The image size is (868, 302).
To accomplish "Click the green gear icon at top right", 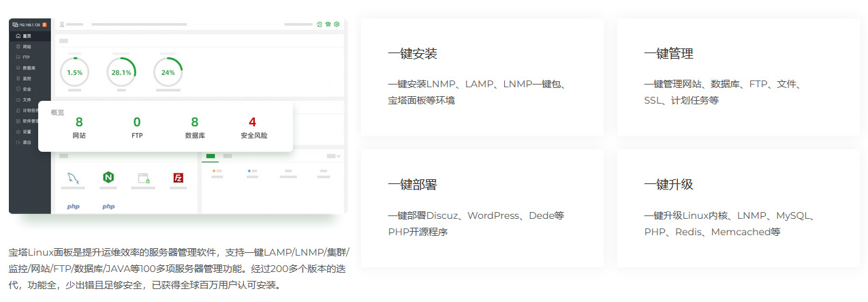I will point(337,25).
